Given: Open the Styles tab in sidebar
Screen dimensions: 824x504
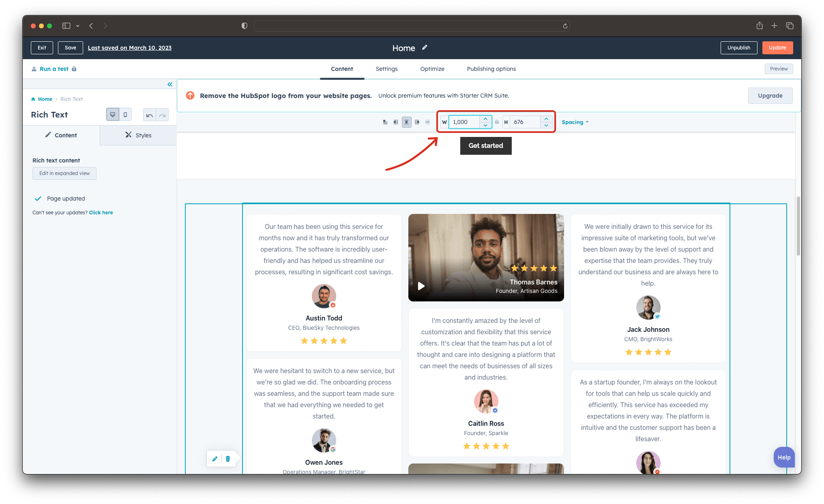Looking at the screenshot, I should (138, 135).
